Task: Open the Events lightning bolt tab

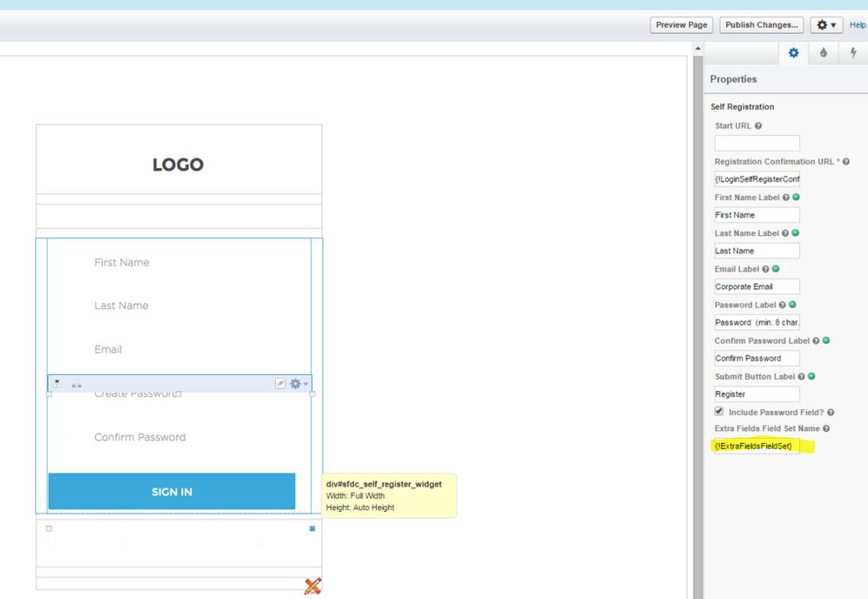Action: [853, 53]
